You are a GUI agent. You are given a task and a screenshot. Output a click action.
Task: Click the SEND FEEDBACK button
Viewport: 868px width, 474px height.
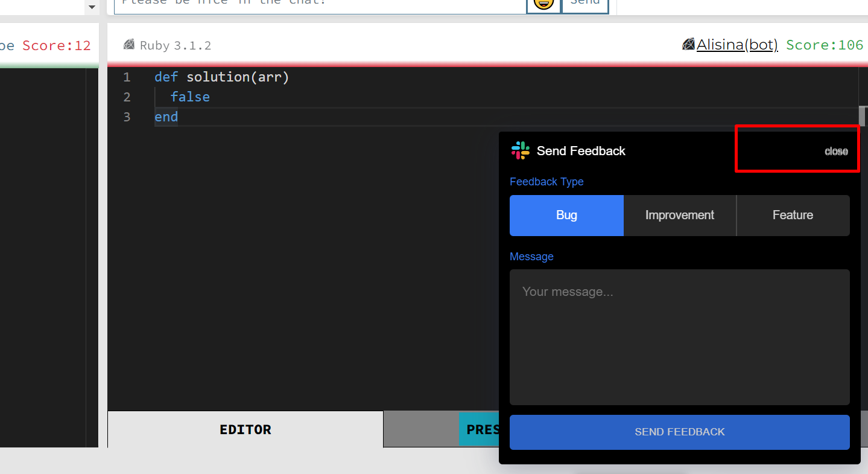[680, 432]
